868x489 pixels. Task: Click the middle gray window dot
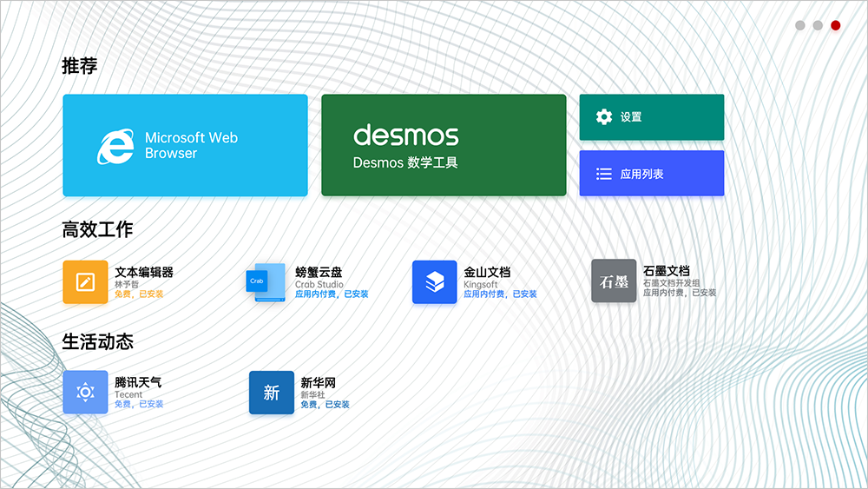click(818, 25)
